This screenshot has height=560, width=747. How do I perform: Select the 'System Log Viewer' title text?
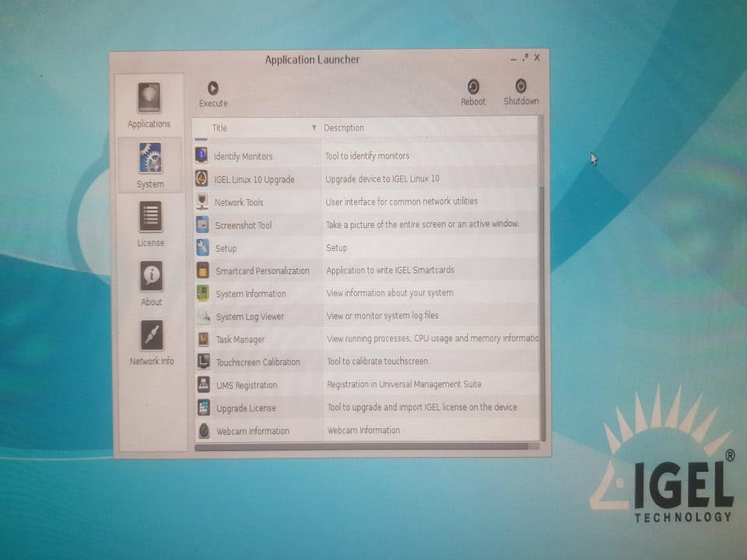[x=250, y=317]
